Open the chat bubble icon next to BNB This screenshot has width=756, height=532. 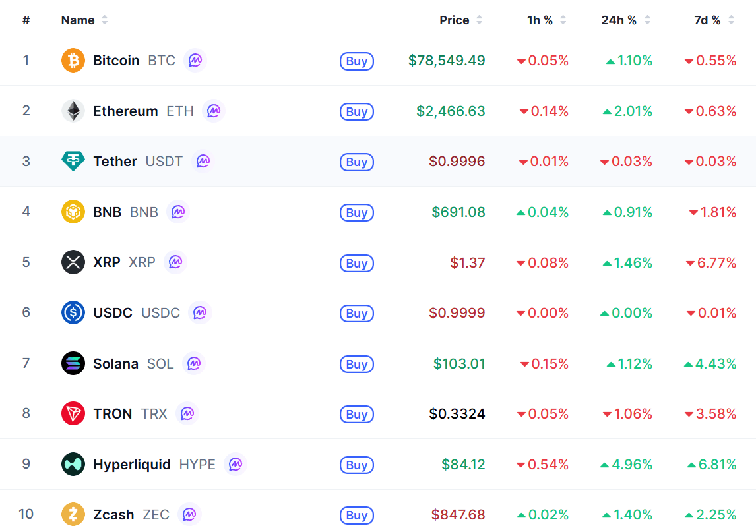178,212
